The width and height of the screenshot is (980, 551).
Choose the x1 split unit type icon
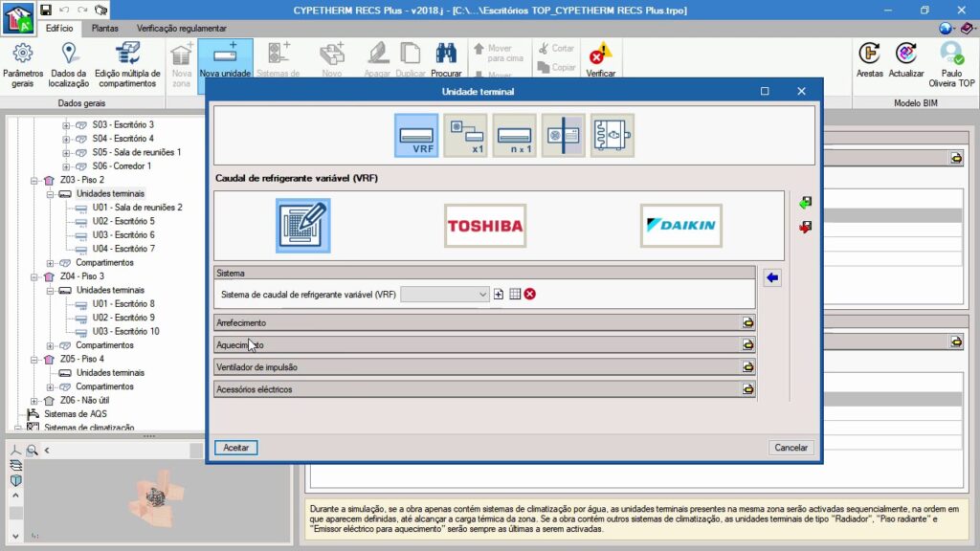click(x=465, y=135)
